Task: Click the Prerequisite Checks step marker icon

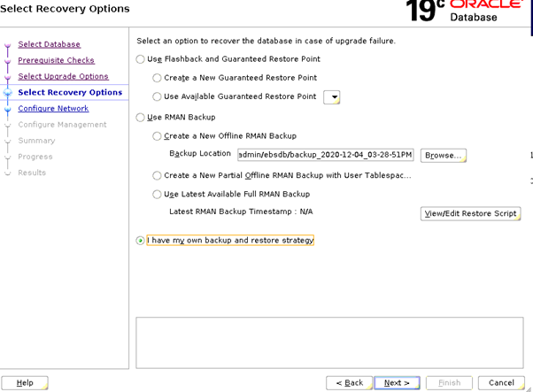Action: (x=7, y=61)
